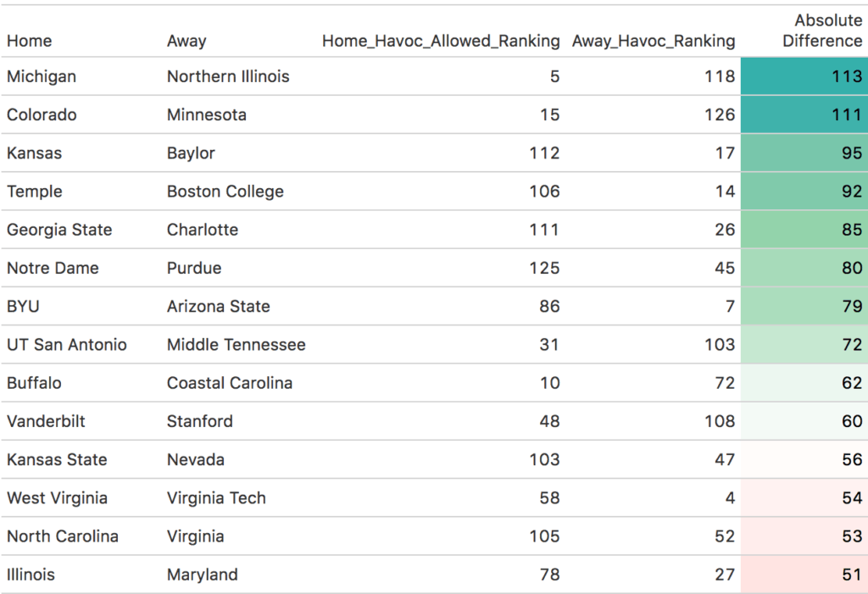Select the Home_Havoc_Allowed_Ranking column header
This screenshot has width=868, height=594.
[x=441, y=41]
